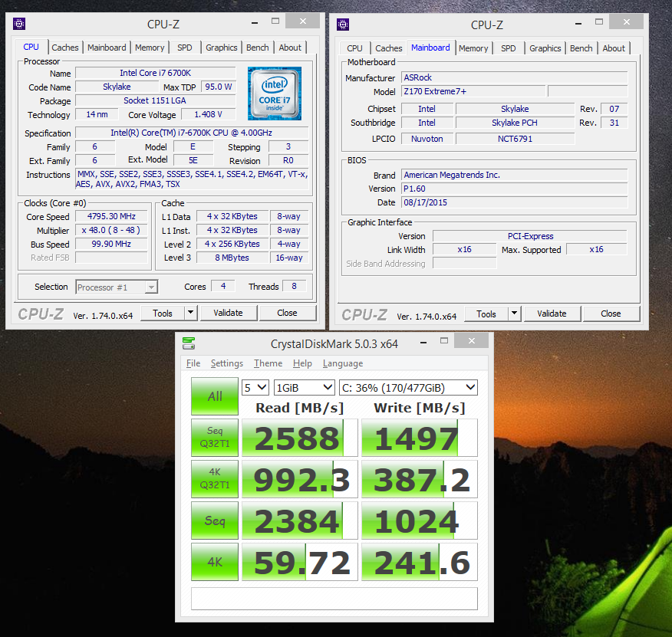Close the CrystalDiskMark window
Screen dimensions: 672x637
(472, 340)
